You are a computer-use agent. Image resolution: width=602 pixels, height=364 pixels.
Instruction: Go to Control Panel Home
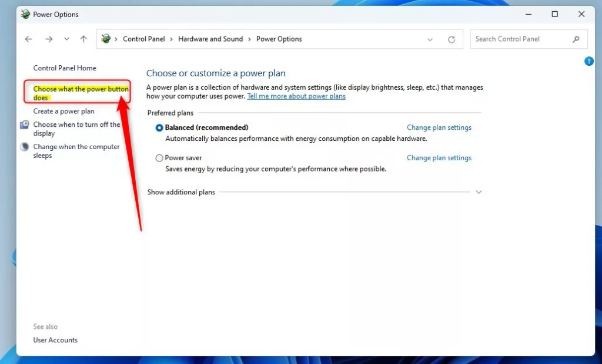click(65, 68)
